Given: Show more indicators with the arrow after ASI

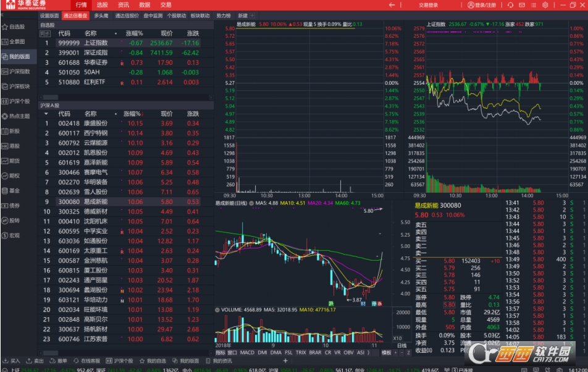Looking at the screenshot, I should coord(368,352).
